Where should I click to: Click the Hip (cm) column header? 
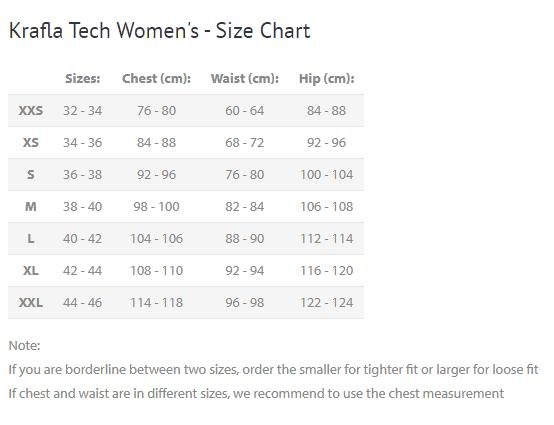(x=326, y=78)
